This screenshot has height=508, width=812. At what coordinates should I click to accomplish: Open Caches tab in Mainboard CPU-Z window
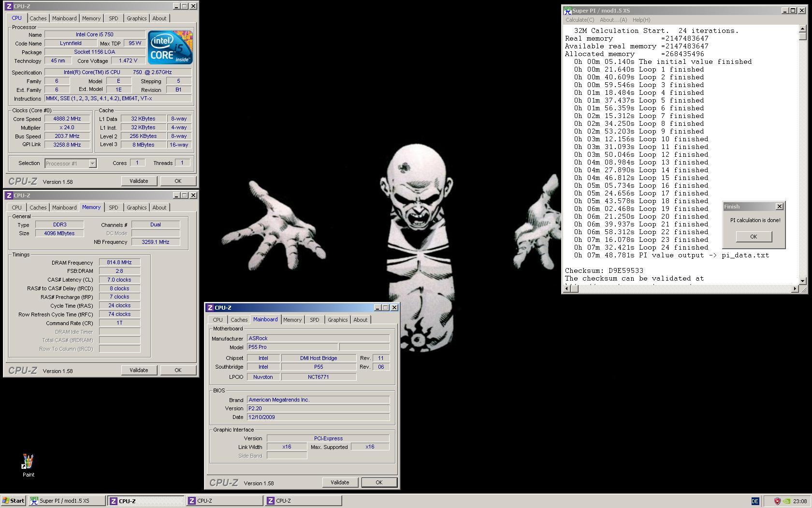click(239, 320)
